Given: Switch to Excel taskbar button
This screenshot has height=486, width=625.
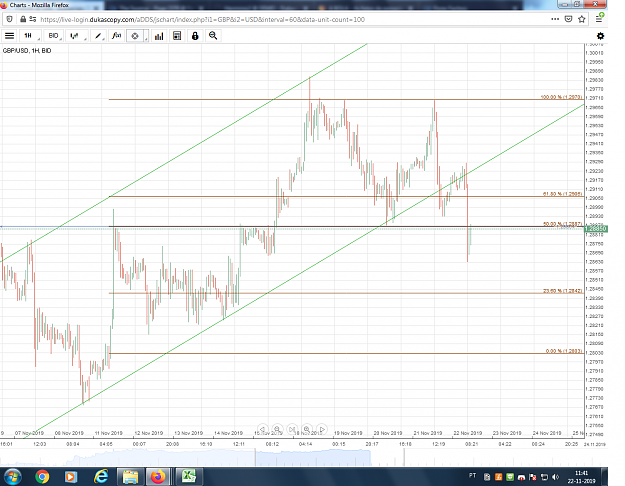Looking at the screenshot, I should [x=189, y=476].
